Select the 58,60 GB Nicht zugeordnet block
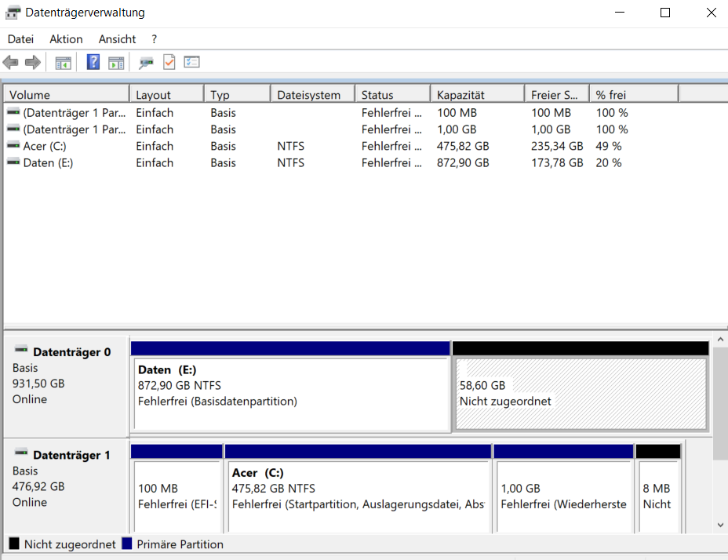 581,387
